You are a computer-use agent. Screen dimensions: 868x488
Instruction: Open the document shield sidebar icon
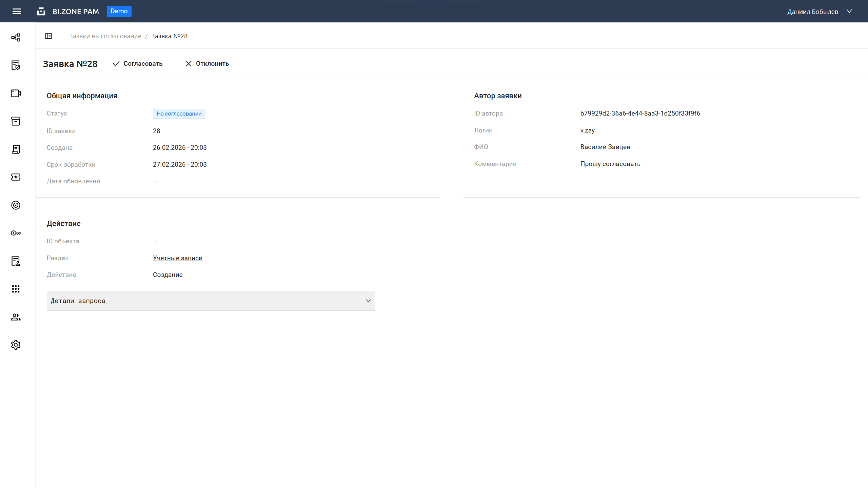coord(16,65)
